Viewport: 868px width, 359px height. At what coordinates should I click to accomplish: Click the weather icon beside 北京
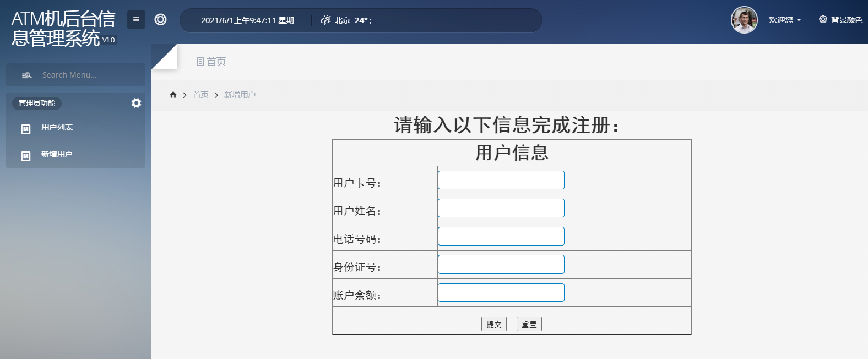[326, 20]
